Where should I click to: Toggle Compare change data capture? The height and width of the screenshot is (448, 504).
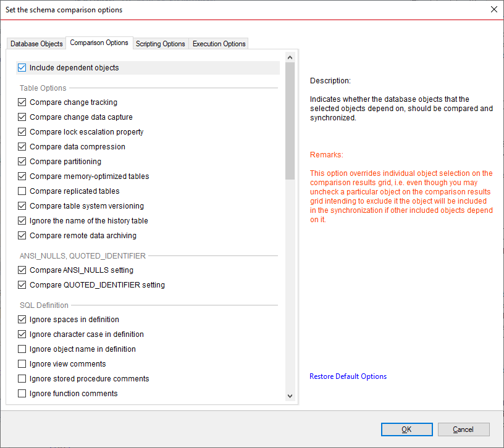tap(22, 117)
